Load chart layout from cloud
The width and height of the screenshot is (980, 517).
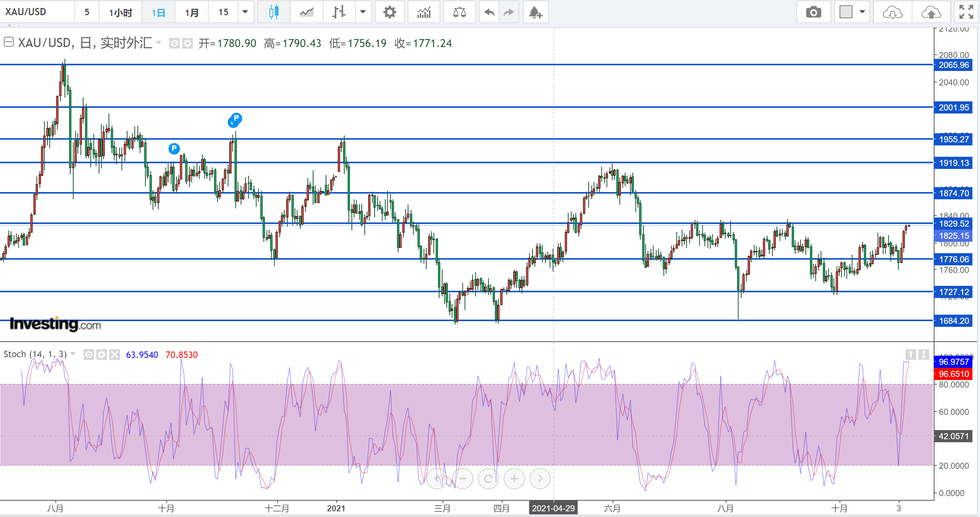(x=892, y=12)
